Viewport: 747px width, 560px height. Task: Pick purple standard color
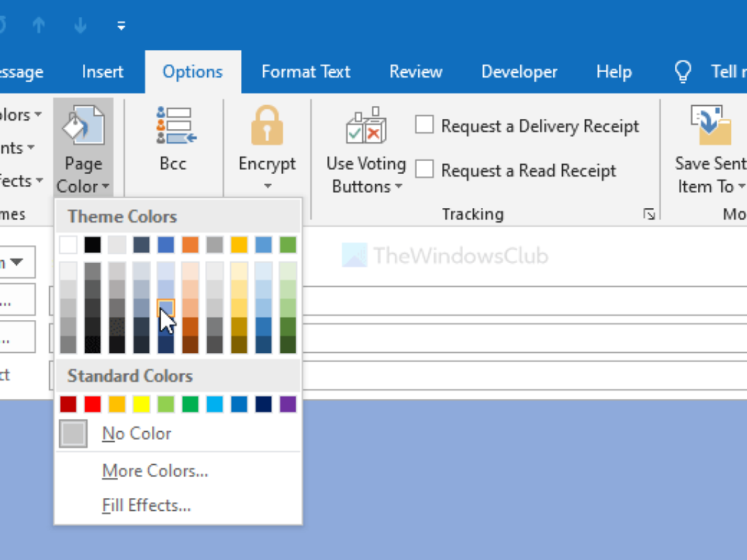288,404
